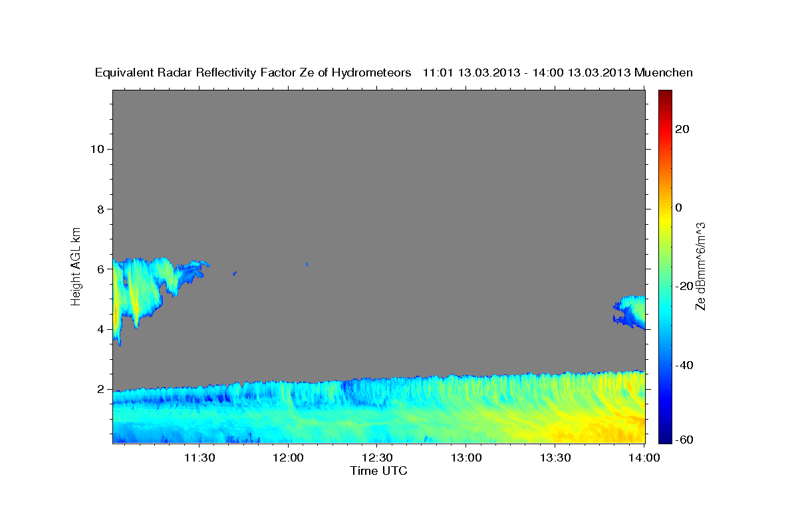Click the 14:00 time tick label
This screenshot has height=532, width=798.
click(644, 458)
